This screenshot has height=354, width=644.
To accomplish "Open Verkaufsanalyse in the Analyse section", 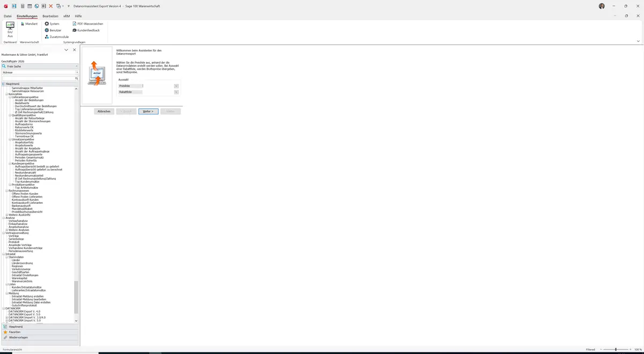I will 18,221.
